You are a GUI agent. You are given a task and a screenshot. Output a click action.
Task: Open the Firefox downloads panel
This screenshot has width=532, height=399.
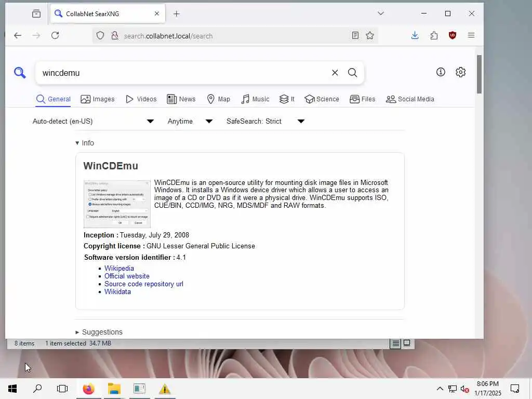tap(415, 35)
